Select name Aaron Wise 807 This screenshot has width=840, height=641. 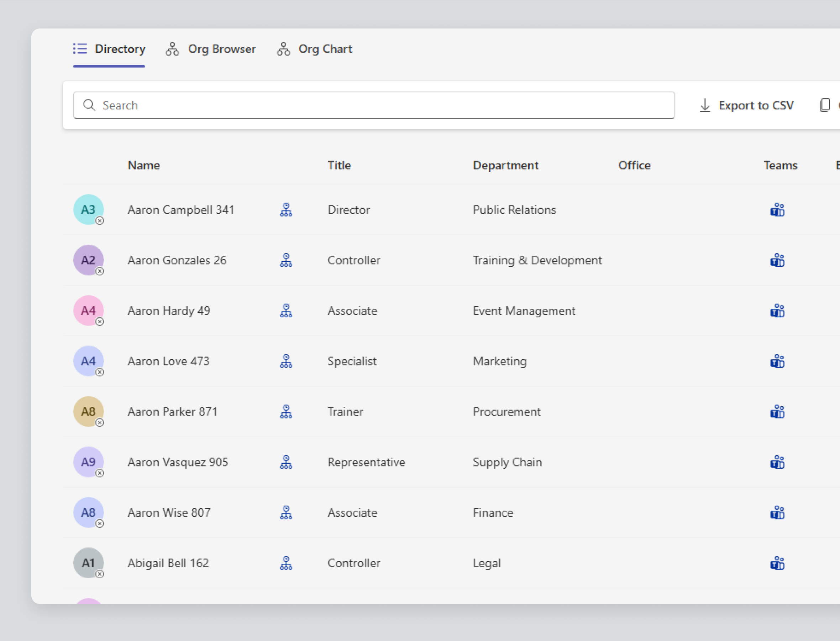169,512
